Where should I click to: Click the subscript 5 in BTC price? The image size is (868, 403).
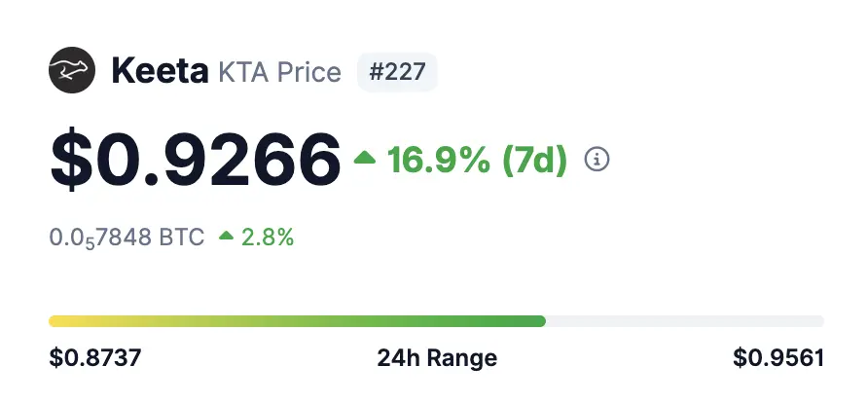pos(90,243)
